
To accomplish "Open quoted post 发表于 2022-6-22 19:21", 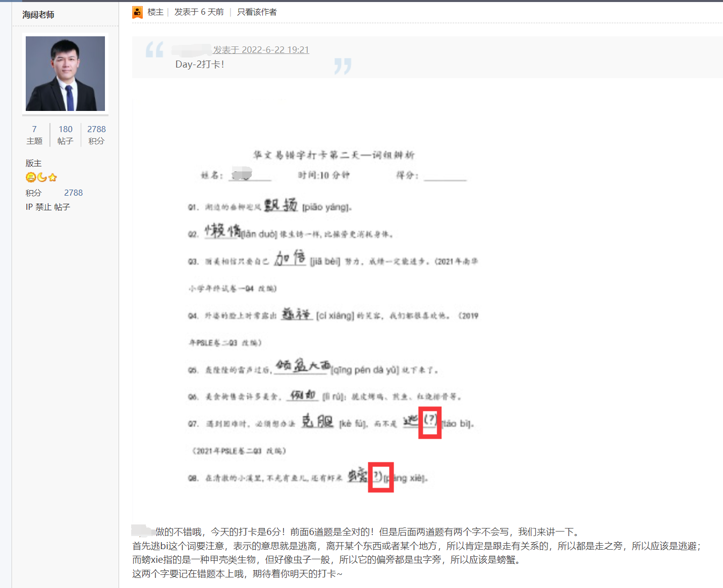I will (x=261, y=49).
